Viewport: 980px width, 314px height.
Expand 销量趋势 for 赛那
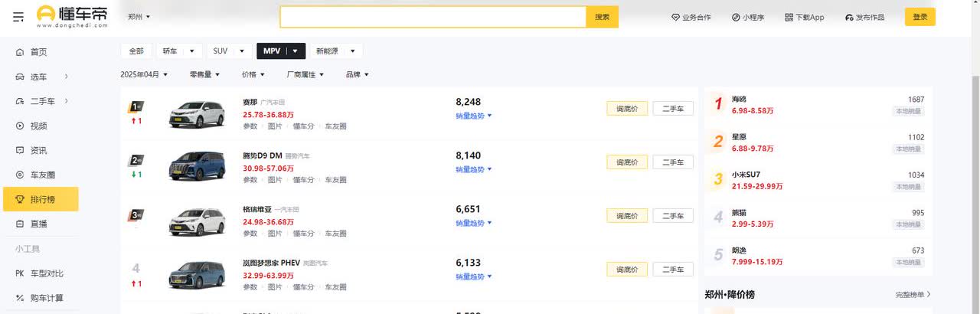(473, 116)
